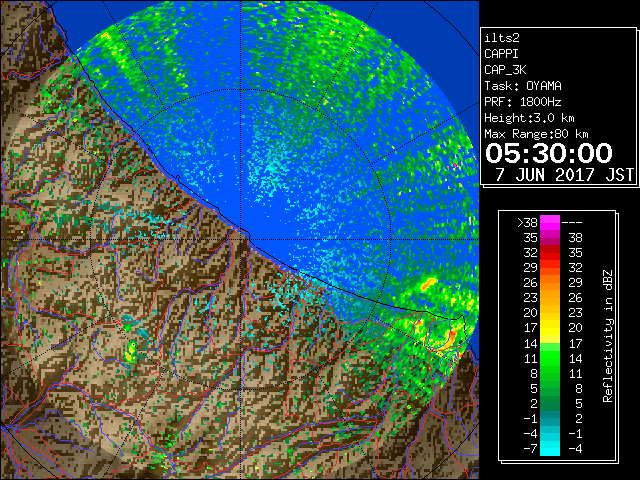Click the Height:3.0 km text
The image size is (640, 480).
[x=529, y=118]
